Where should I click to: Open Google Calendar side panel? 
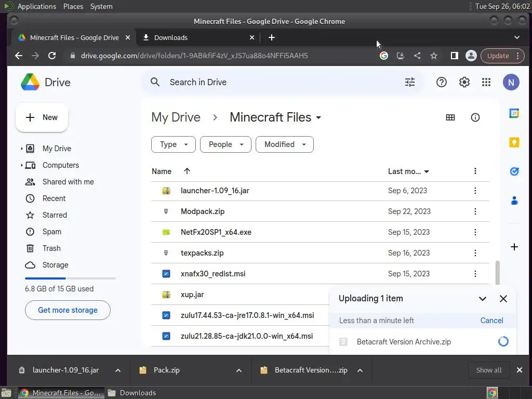[x=514, y=113]
